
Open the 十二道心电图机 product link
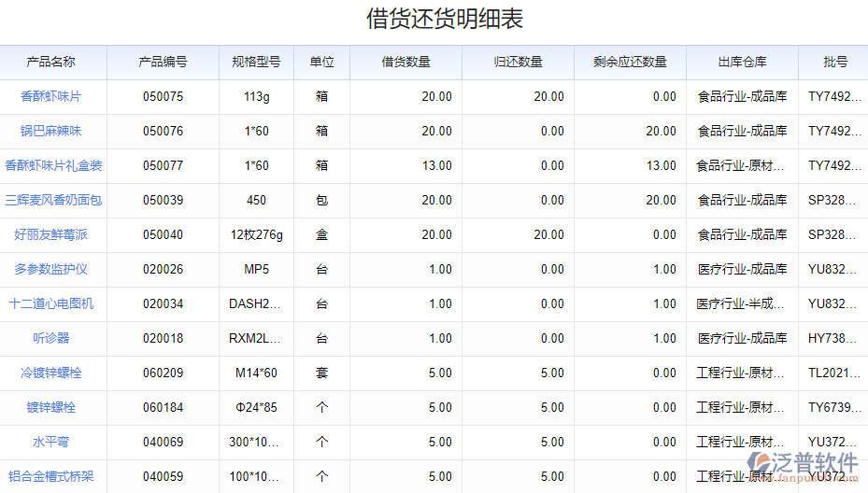tap(51, 303)
